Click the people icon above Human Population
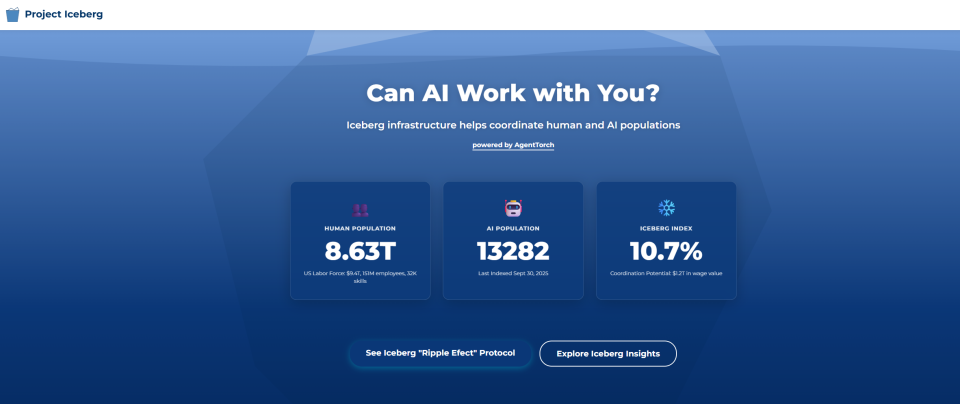This screenshot has height=404, width=960. (x=360, y=209)
